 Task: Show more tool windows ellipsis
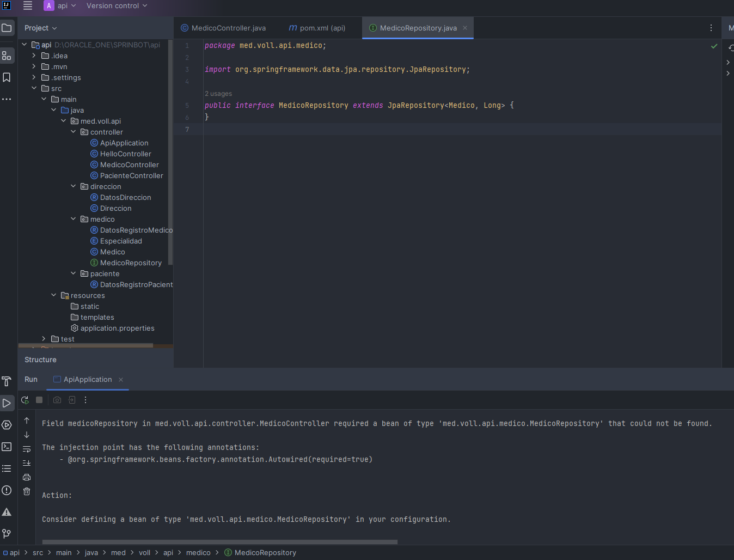point(7,99)
